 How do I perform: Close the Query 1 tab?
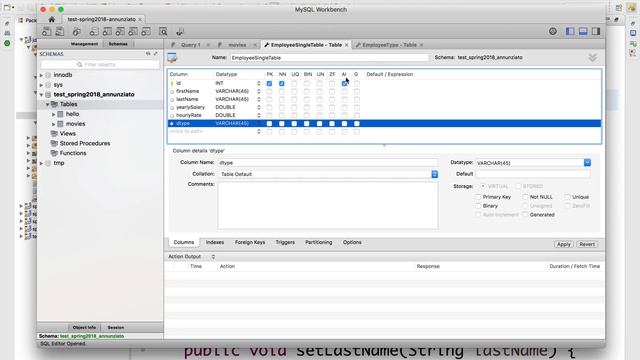pos(208,45)
